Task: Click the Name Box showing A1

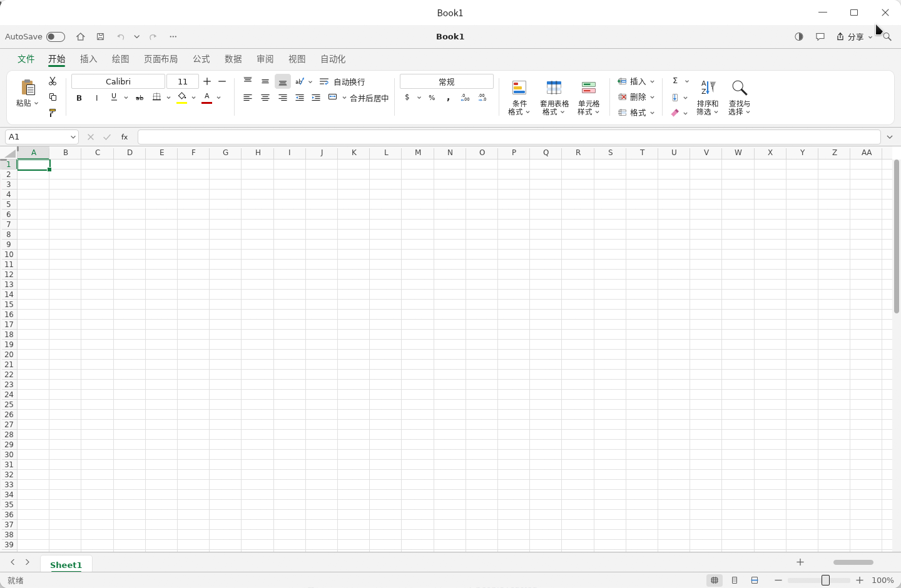Action: pos(41,137)
